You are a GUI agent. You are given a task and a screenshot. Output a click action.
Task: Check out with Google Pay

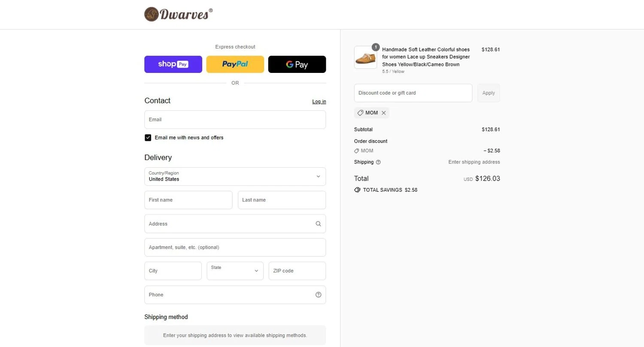pos(297,64)
